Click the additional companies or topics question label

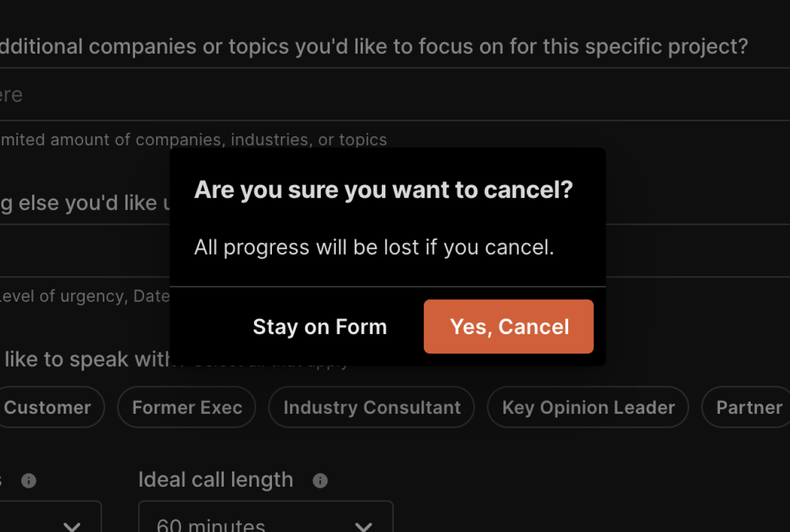374,46
